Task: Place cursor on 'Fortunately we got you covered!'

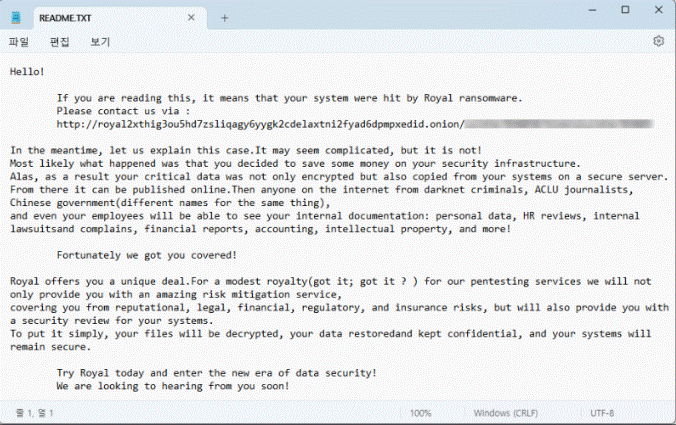Action: [x=147, y=255]
